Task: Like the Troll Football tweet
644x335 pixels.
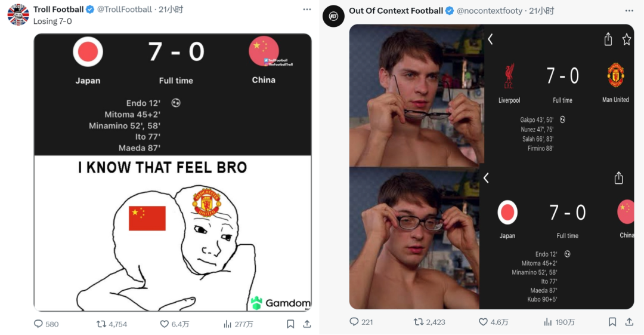Action: (x=165, y=324)
